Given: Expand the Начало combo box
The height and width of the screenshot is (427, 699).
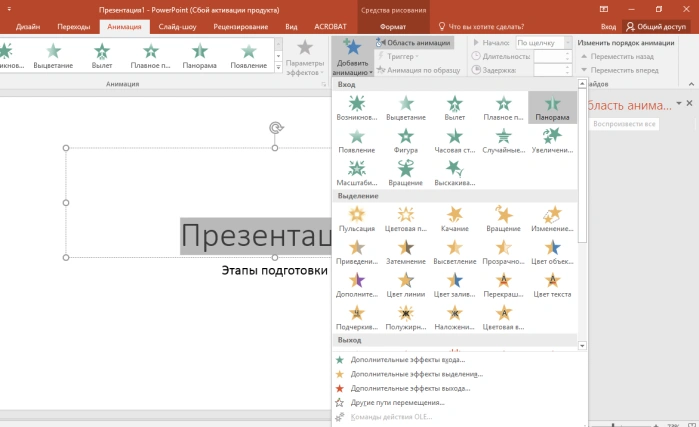Looking at the screenshot, I should click(x=567, y=43).
